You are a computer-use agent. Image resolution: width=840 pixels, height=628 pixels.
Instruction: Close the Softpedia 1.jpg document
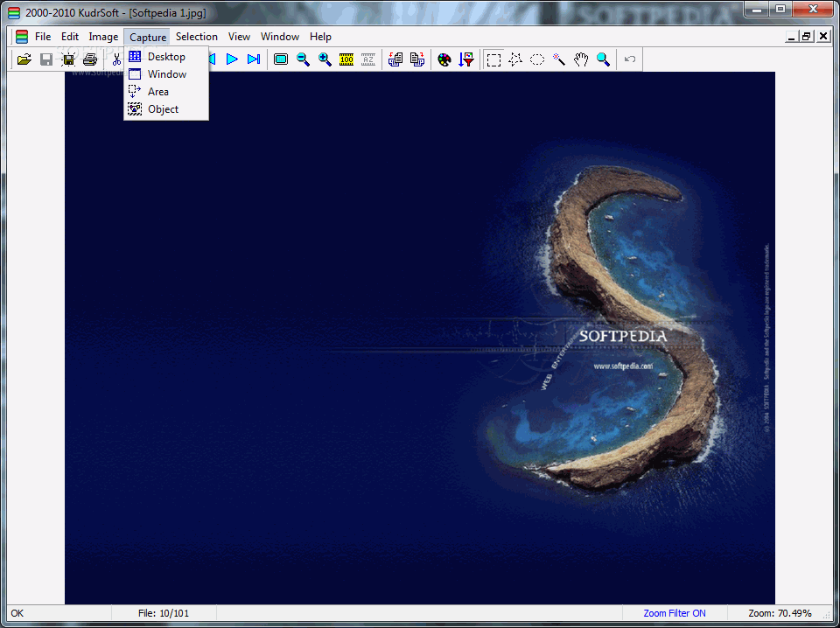tap(822, 37)
